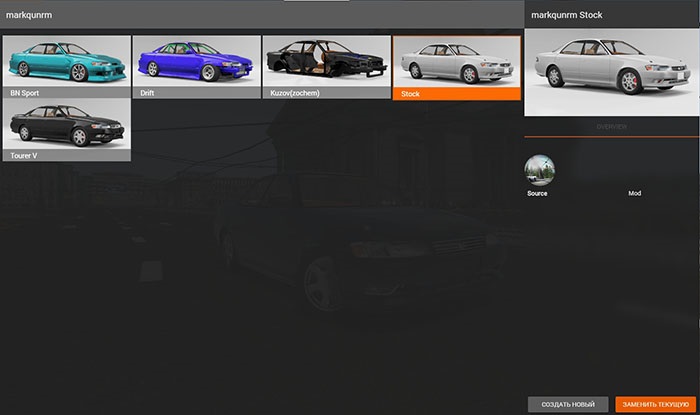Click the orange divider under Overview
The width and height of the screenshot is (700, 415).
point(612,136)
